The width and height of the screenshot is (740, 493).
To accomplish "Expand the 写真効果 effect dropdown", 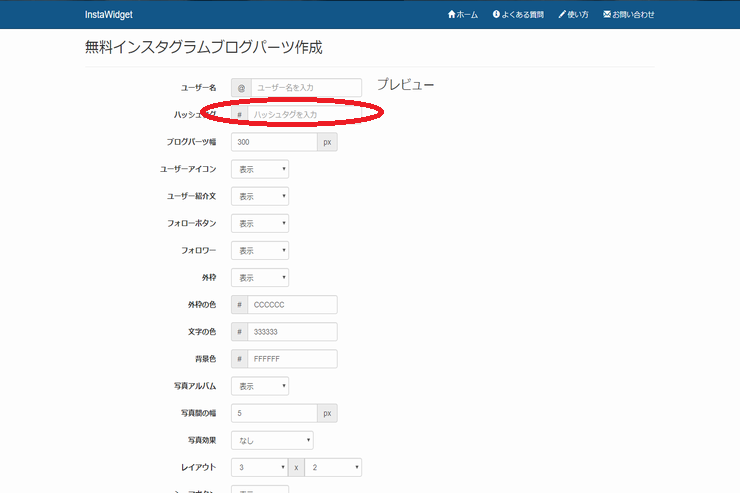I will [x=272, y=440].
